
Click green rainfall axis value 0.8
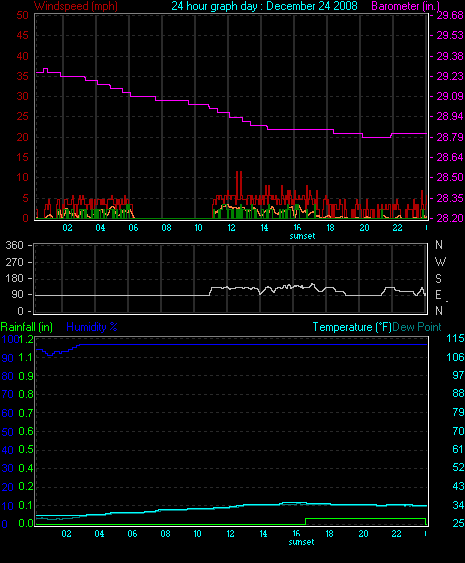click(x=26, y=395)
